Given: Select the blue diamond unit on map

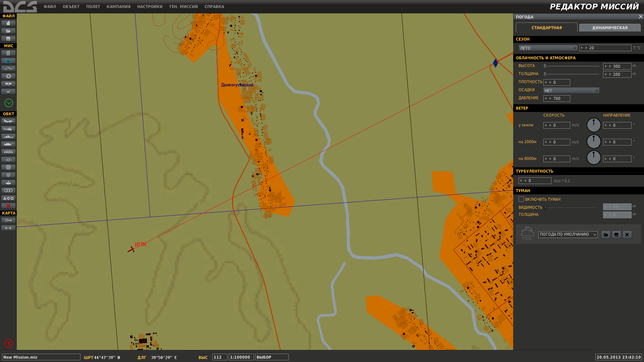Looking at the screenshot, I should pyautogui.click(x=495, y=63).
